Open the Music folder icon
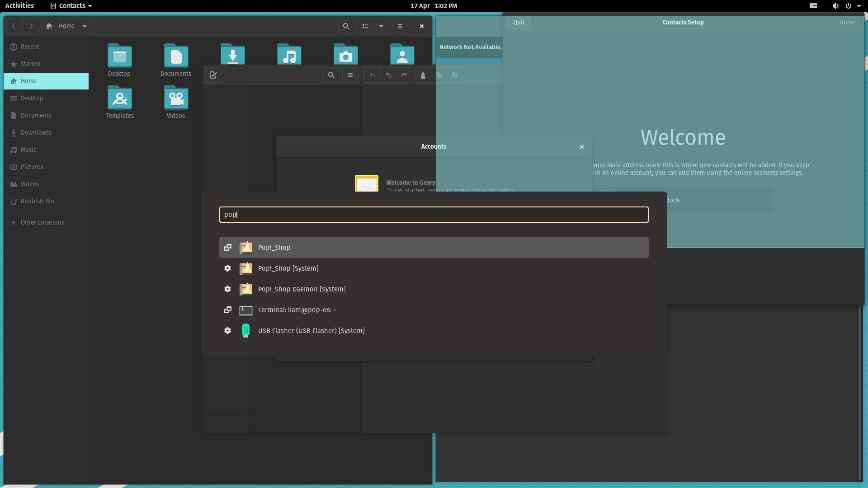868x488 pixels. point(289,54)
